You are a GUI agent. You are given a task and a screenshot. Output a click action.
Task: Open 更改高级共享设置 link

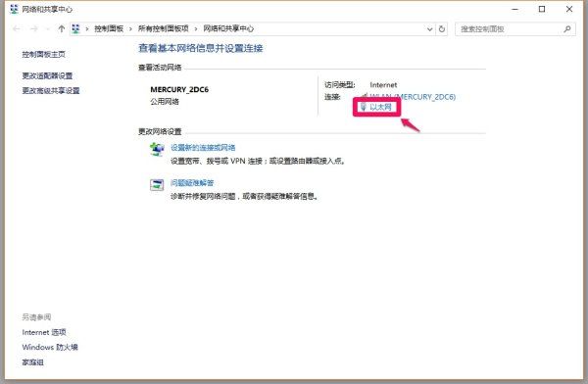point(51,90)
